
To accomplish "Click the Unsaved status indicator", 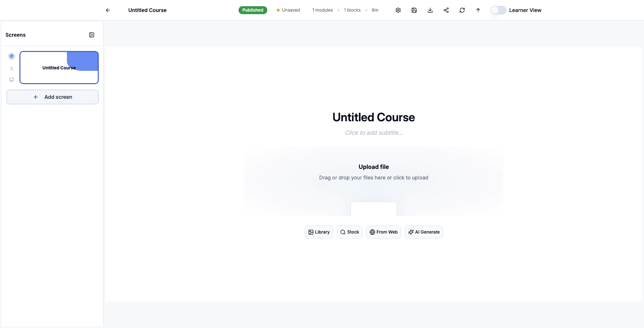I will click(x=288, y=10).
